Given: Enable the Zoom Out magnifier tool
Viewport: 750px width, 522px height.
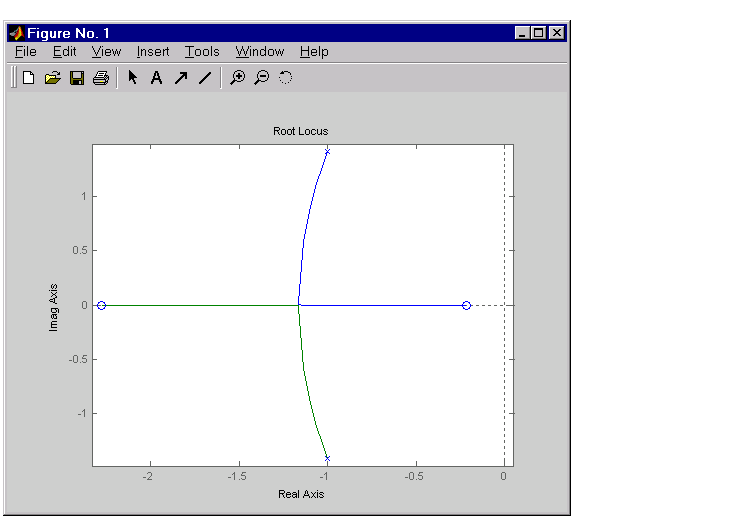Looking at the screenshot, I should coord(261,78).
